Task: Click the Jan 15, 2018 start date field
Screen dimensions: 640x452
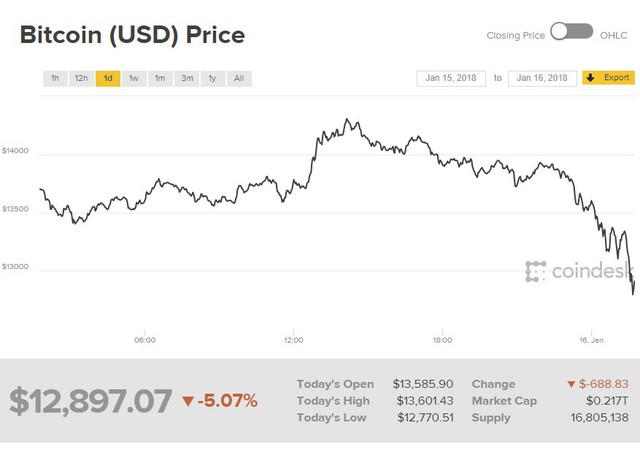Action: click(451, 78)
